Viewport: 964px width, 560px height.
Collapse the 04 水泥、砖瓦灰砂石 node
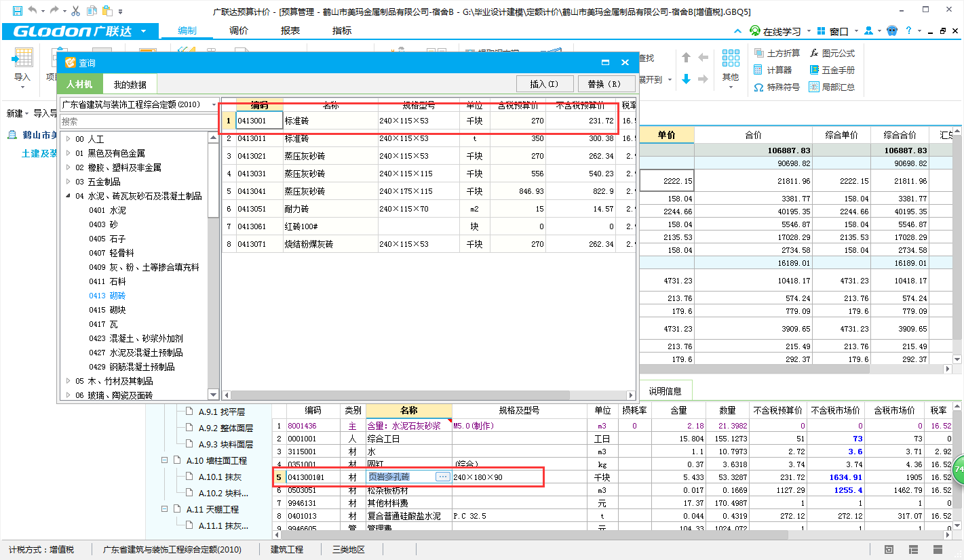point(68,196)
